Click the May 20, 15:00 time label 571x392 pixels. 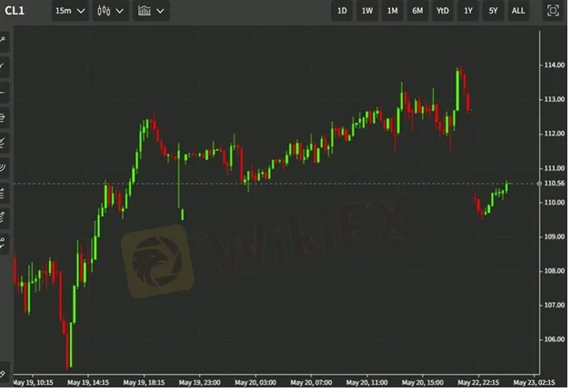point(423,383)
